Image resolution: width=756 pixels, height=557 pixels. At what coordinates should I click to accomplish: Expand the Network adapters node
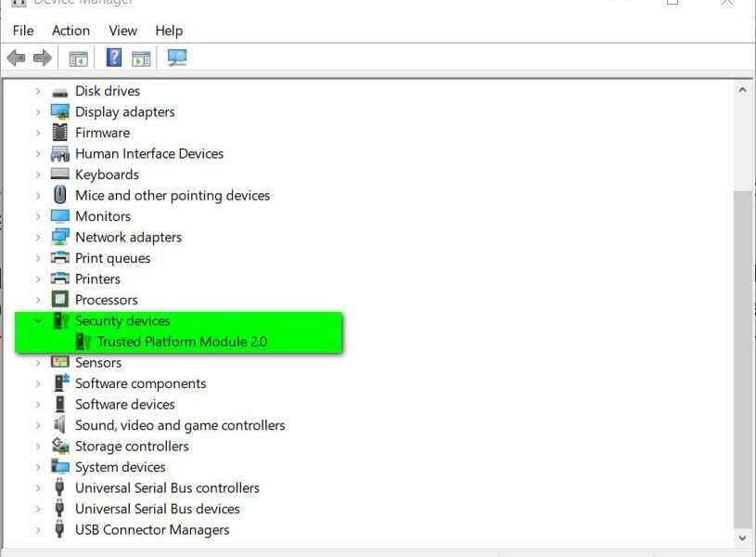pos(38,238)
